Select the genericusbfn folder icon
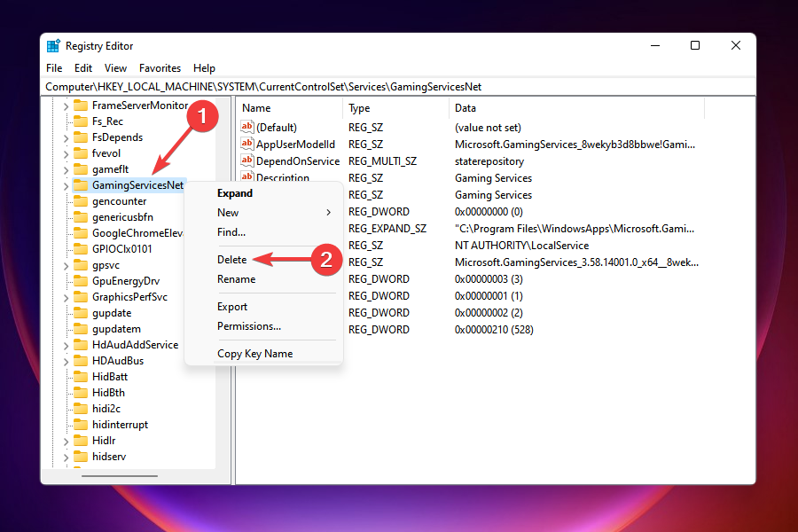This screenshot has width=798, height=532. 81,217
